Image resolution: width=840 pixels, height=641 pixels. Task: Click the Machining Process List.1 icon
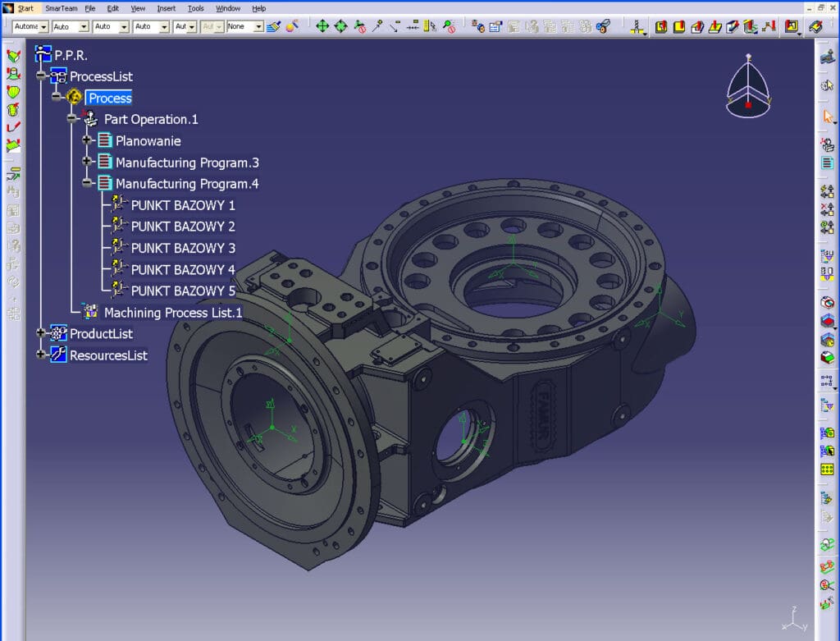pos(90,311)
